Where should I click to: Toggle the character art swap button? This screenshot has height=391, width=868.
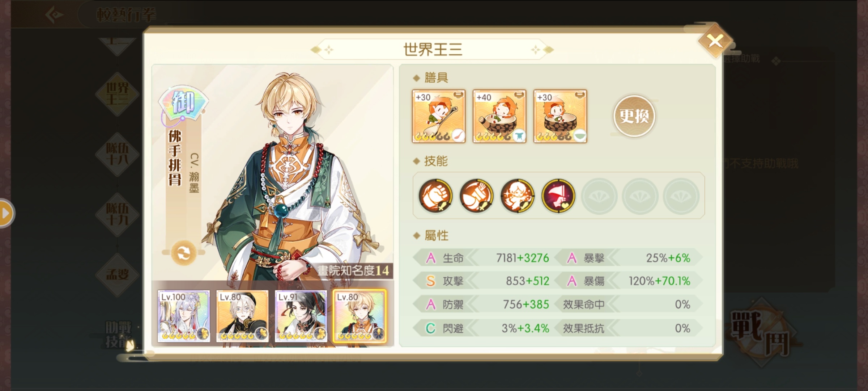click(x=183, y=253)
